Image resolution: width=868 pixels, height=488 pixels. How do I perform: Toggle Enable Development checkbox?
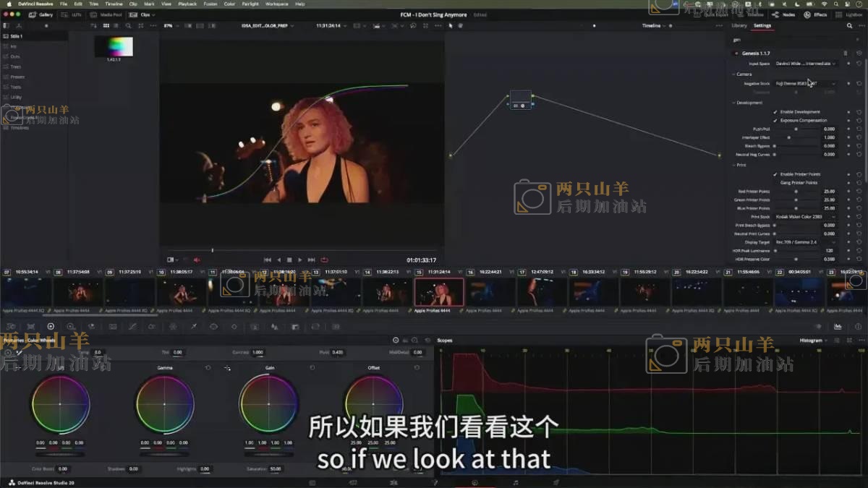coord(775,112)
